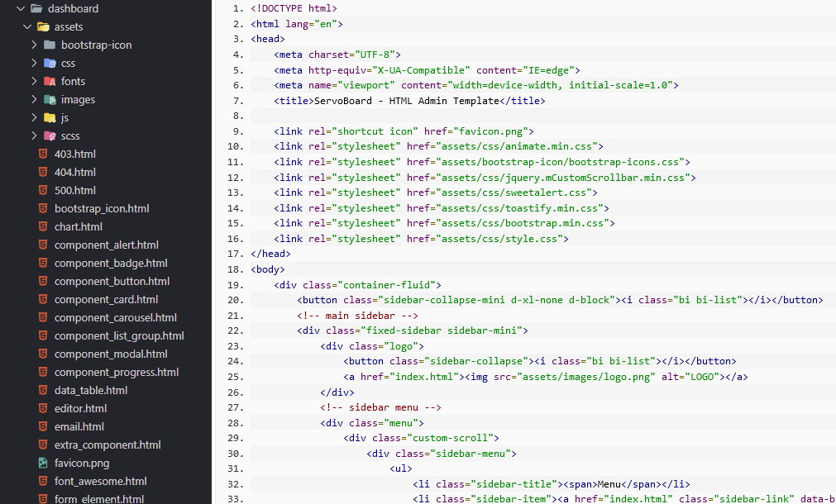
Task: Click HTML5 icon beside component_list_group.html
Action: [43, 335]
